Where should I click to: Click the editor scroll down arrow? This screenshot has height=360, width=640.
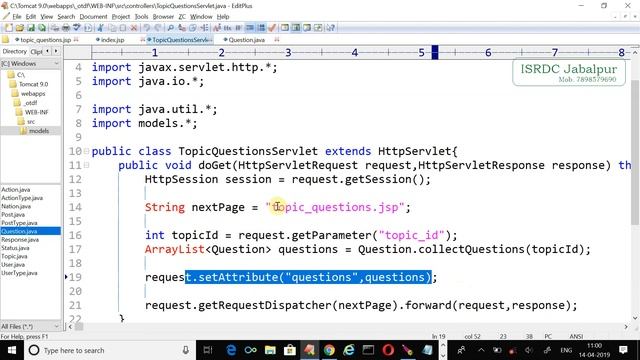635,318
